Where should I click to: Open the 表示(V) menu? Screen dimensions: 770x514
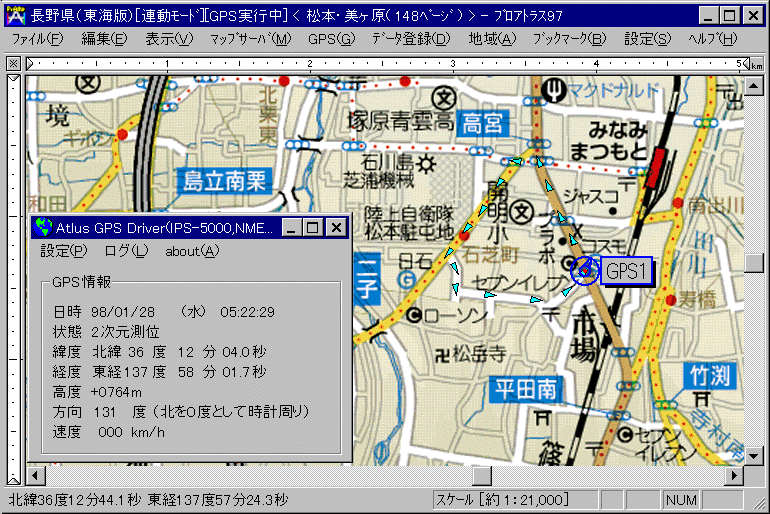(169, 39)
